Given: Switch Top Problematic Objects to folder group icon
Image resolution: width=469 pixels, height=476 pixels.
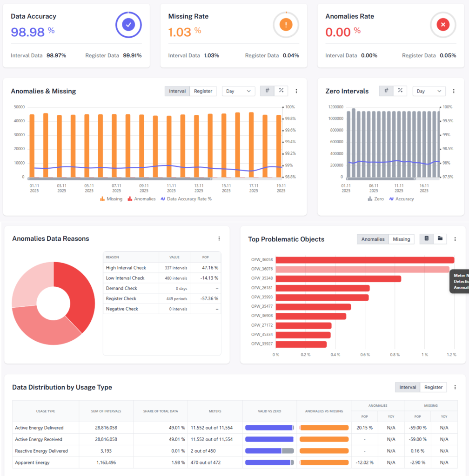Looking at the screenshot, I should (x=440, y=239).
